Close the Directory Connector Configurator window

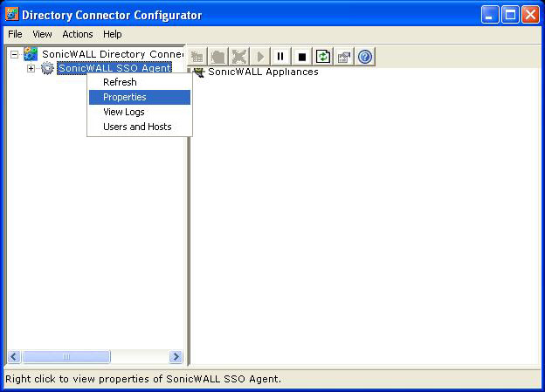tap(531, 15)
